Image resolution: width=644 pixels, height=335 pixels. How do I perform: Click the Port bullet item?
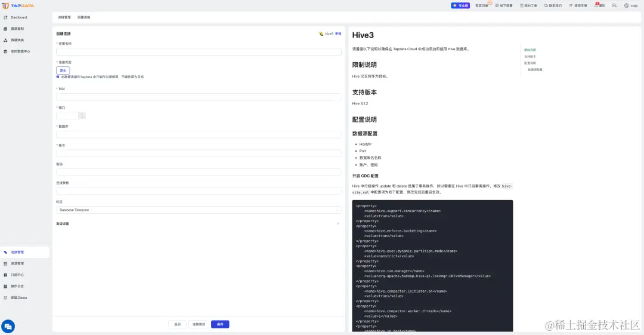click(x=363, y=151)
